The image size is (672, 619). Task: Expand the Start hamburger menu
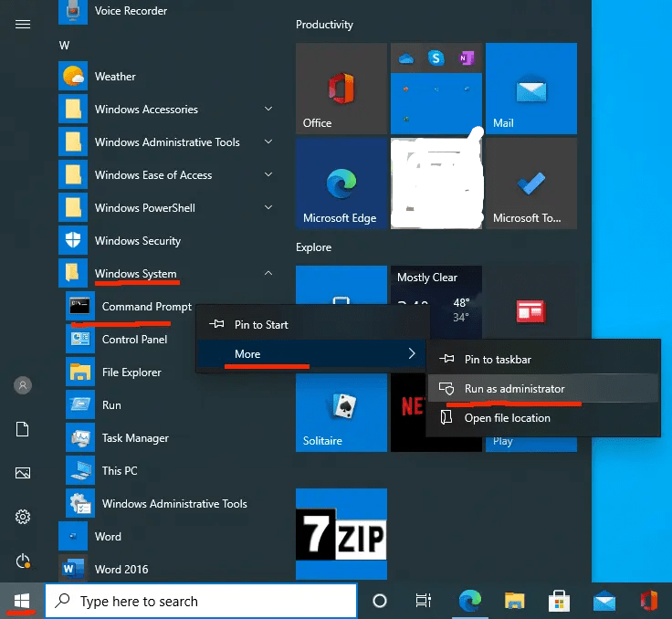pyautogui.click(x=23, y=25)
